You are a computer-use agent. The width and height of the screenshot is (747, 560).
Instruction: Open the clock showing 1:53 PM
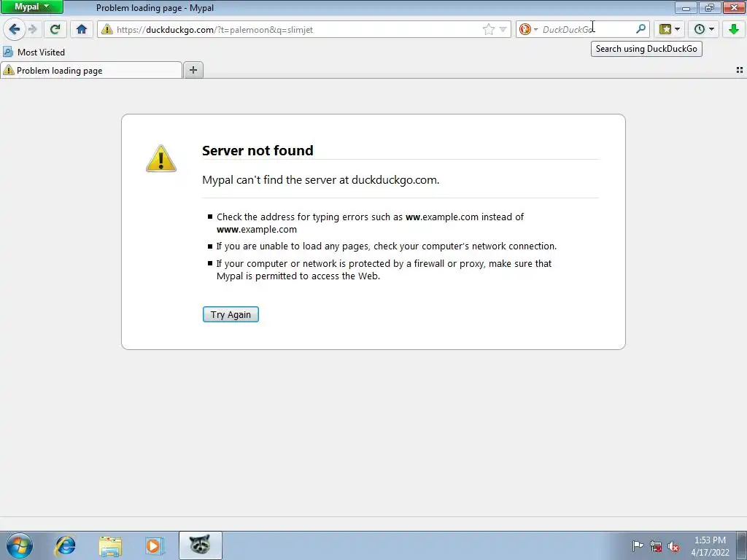(710, 545)
